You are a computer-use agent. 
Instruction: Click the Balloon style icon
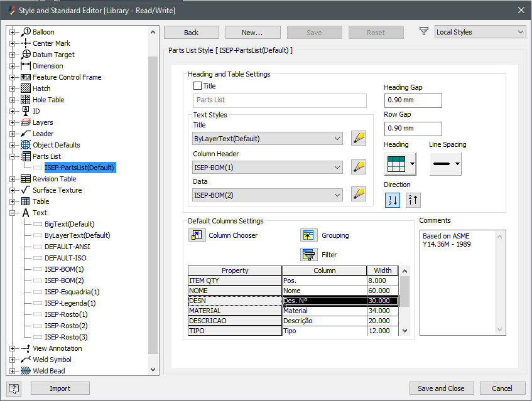[x=26, y=32]
